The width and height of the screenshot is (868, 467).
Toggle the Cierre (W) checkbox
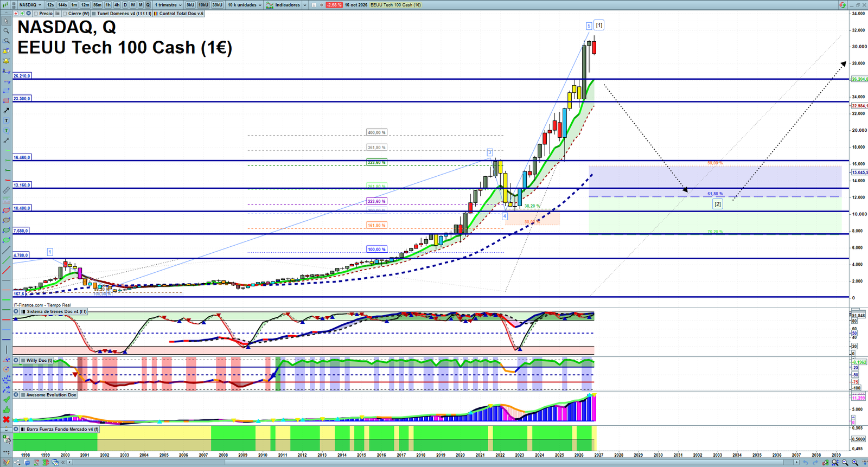tap(65, 14)
